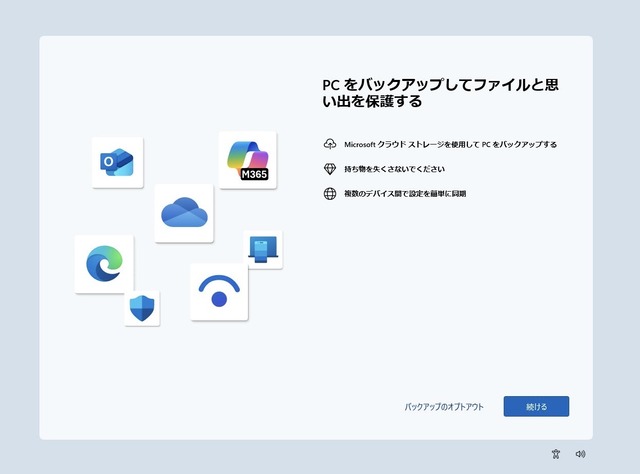640x474 pixels.
Task: Click the blue arc and dot icon
Action: tap(219, 292)
